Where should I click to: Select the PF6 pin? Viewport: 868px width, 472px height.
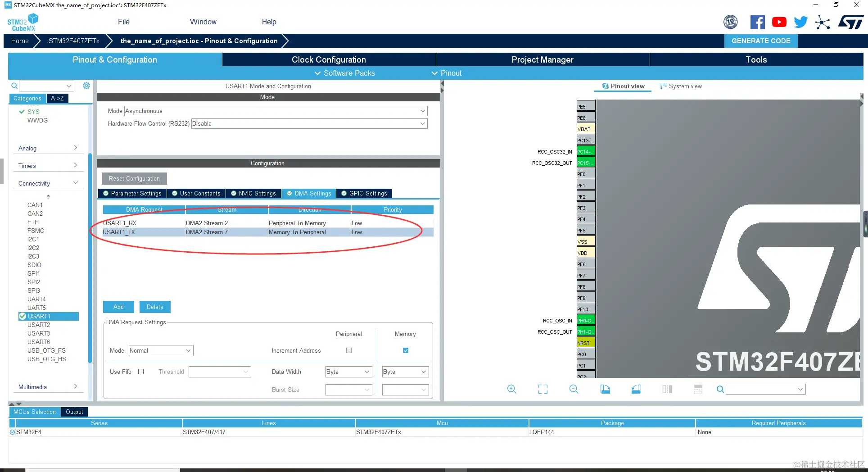point(586,264)
